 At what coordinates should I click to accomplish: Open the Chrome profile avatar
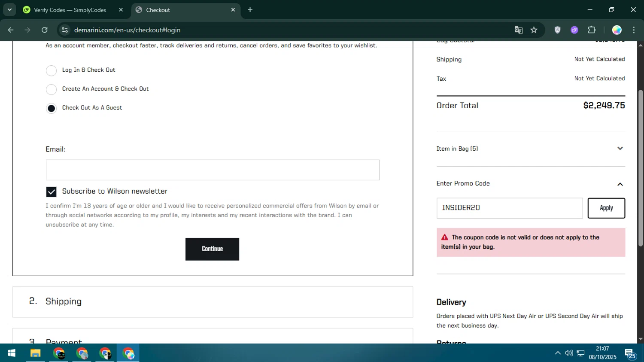pos(617,30)
